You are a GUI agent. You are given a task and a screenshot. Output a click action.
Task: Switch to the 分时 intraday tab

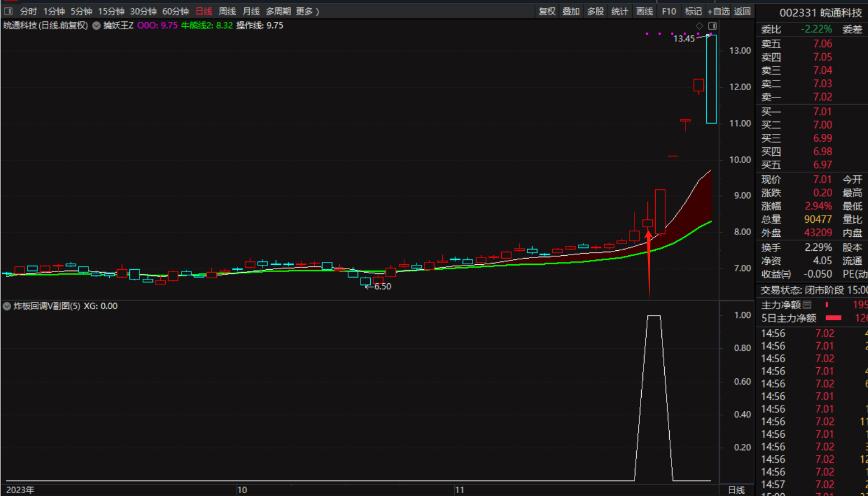click(x=28, y=11)
